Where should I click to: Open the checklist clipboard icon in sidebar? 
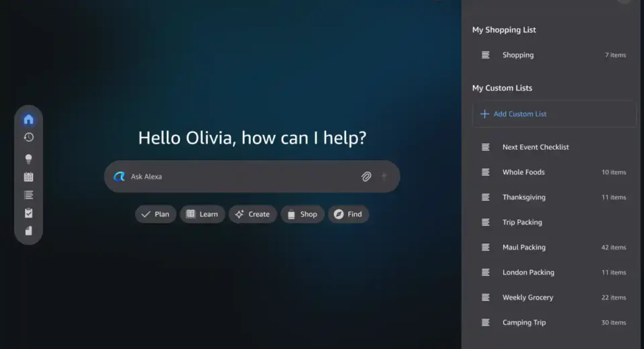(x=28, y=213)
